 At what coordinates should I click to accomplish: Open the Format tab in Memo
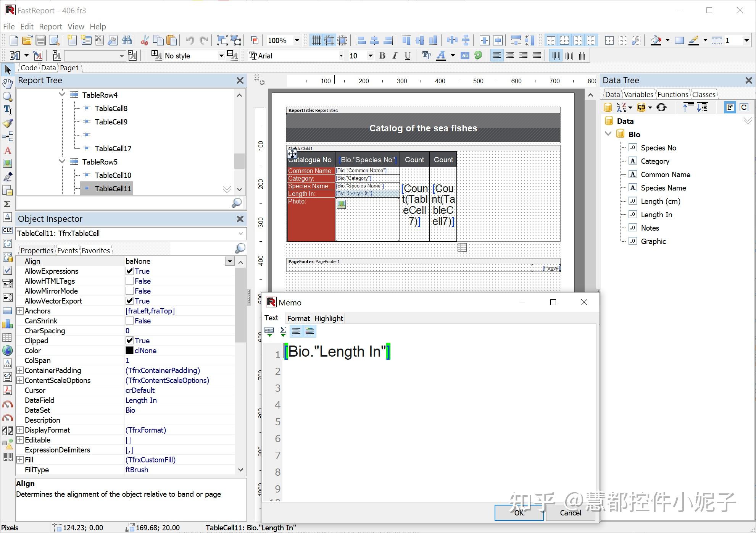(x=298, y=318)
